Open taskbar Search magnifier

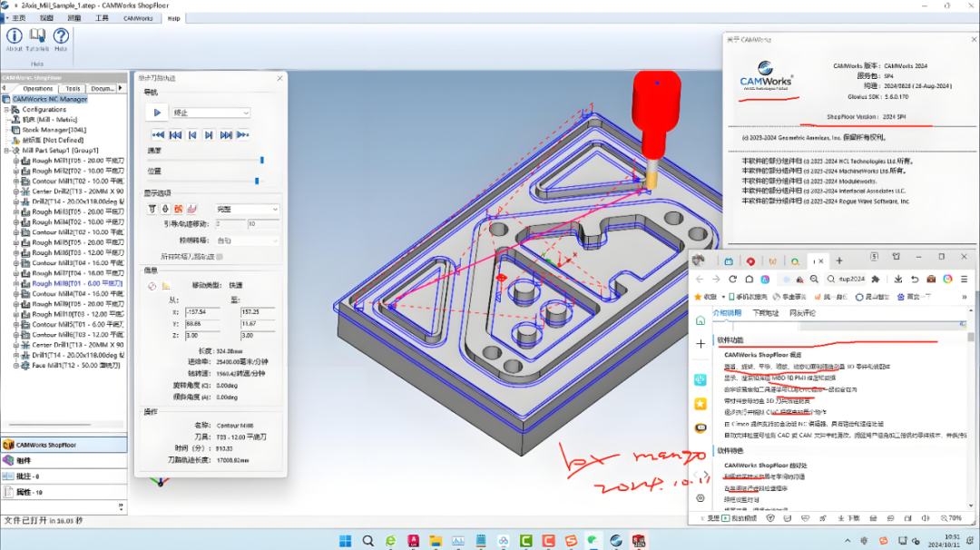coord(368,541)
